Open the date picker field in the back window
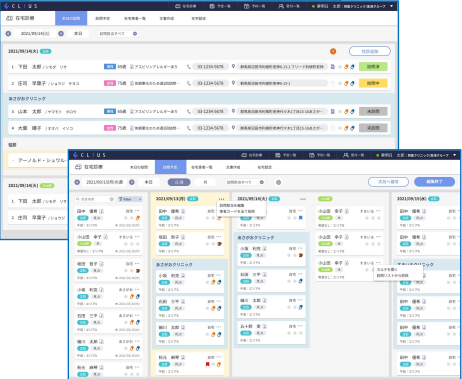Viewport: 462px width, 379px height. click(35, 33)
